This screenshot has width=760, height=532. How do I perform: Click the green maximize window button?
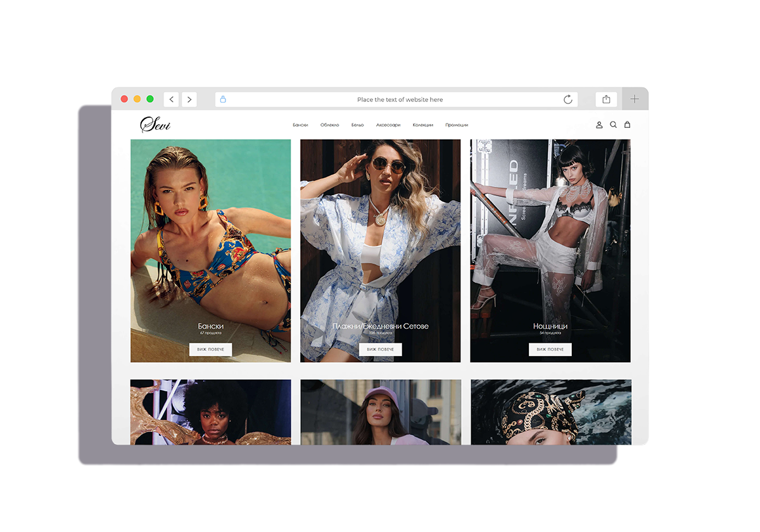[x=150, y=99]
